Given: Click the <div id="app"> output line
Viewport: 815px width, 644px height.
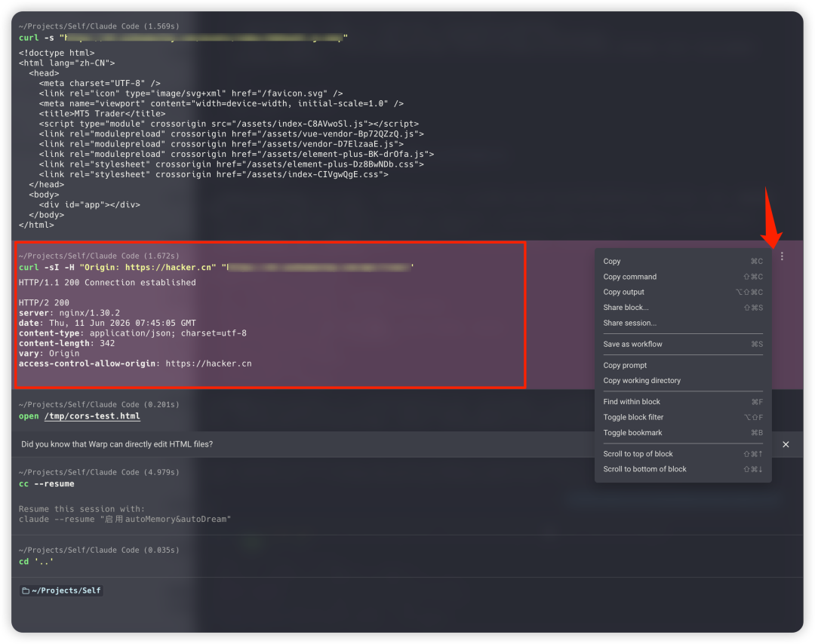Looking at the screenshot, I should point(89,204).
